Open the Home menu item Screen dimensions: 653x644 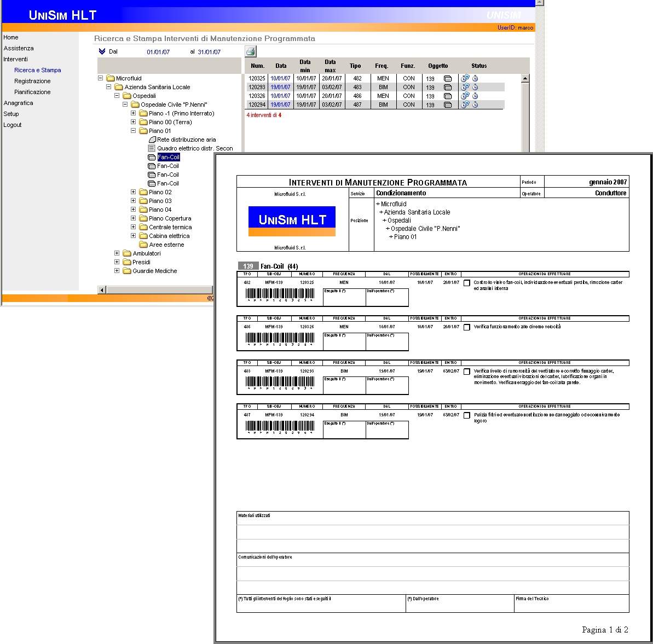coord(11,37)
